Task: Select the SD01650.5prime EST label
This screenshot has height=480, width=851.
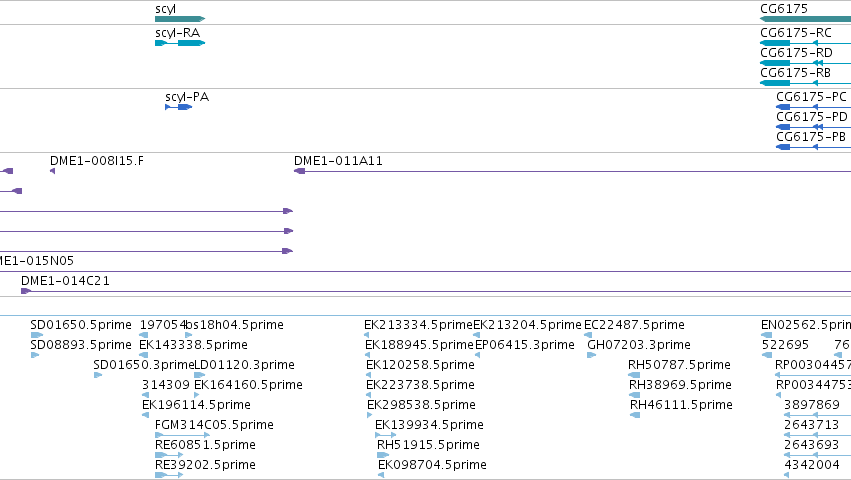Action: tap(81, 325)
